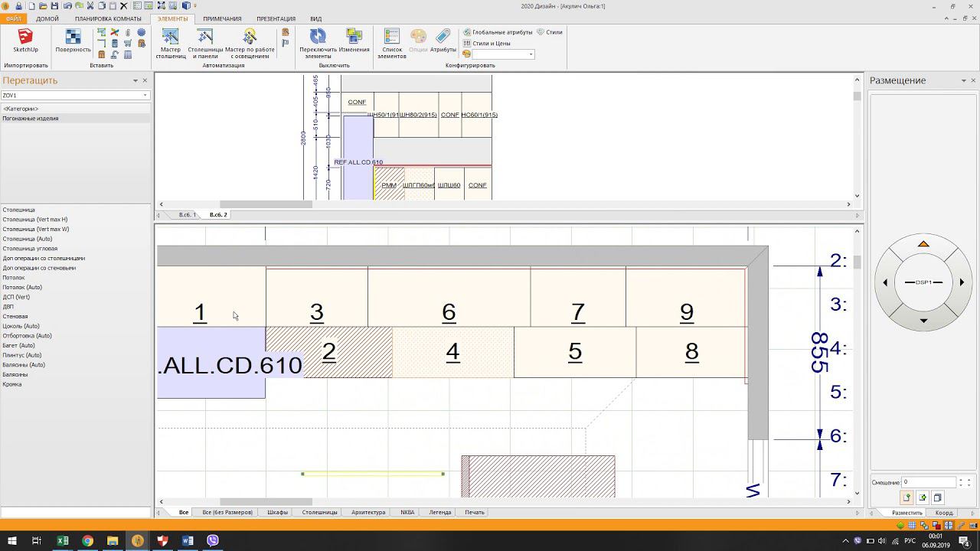
Task: Click the Save icon in quick access toolbar
Action: click(54, 6)
